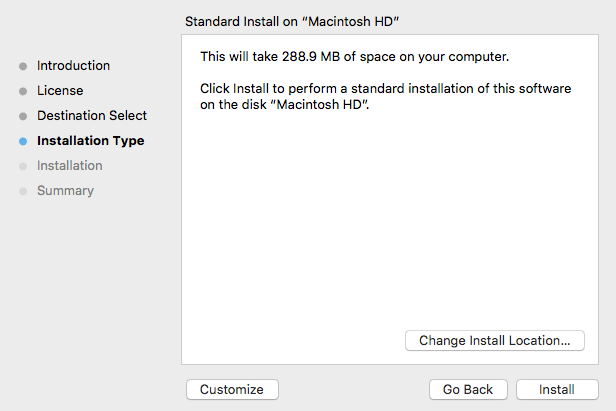Screen dimensions: 616x411
Task: Click the gray bullet beside License
Action: [x=23, y=92]
